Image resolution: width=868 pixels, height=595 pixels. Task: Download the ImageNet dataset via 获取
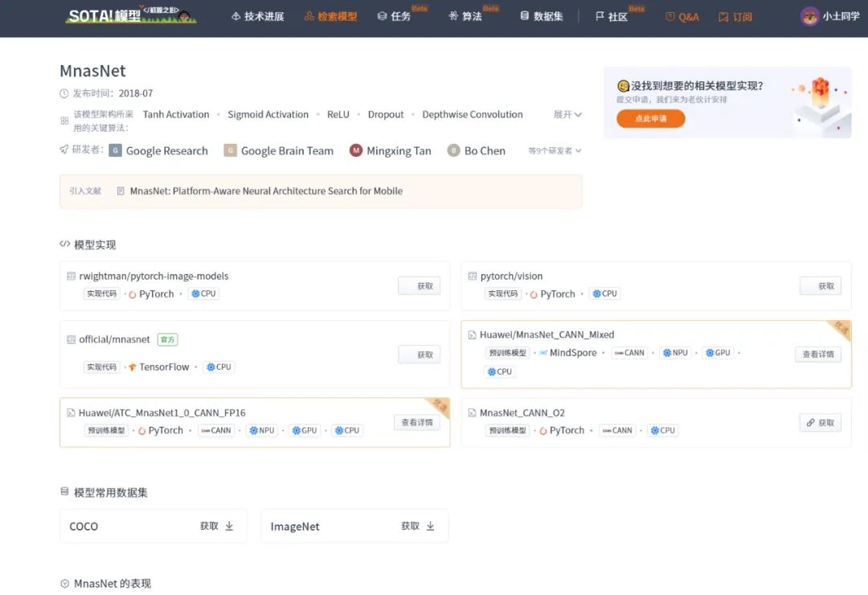click(x=418, y=526)
